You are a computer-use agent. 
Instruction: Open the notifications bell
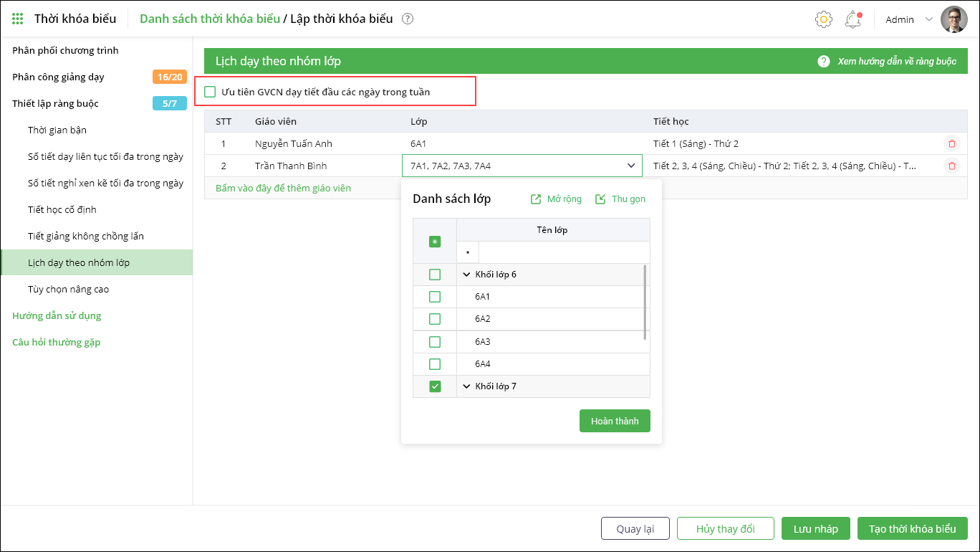coord(852,19)
